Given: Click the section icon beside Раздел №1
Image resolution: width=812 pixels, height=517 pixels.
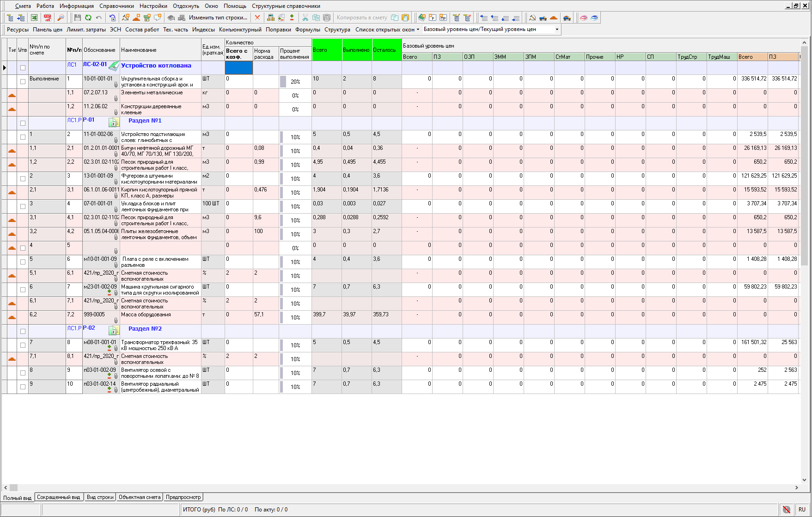Looking at the screenshot, I should pos(114,123).
